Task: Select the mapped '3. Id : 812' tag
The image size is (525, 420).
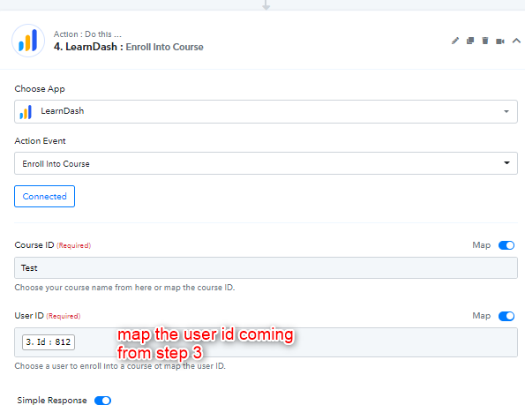Action: tap(49, 342)
